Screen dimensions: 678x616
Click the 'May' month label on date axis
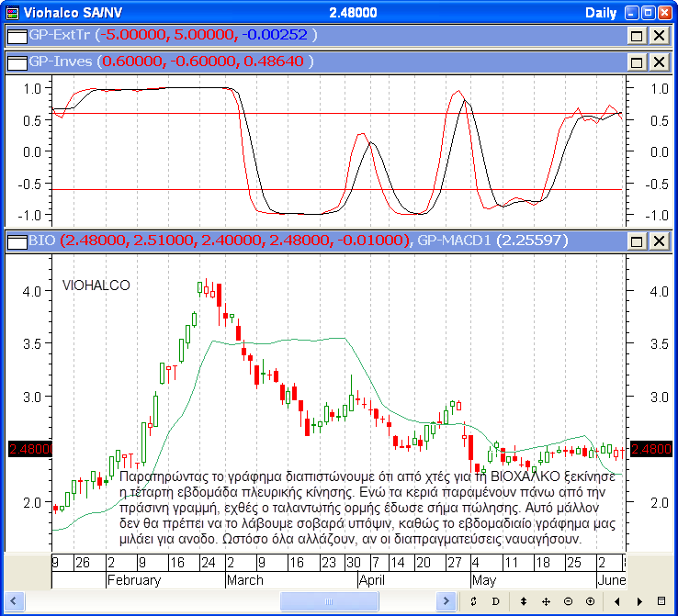coord(484,580)
